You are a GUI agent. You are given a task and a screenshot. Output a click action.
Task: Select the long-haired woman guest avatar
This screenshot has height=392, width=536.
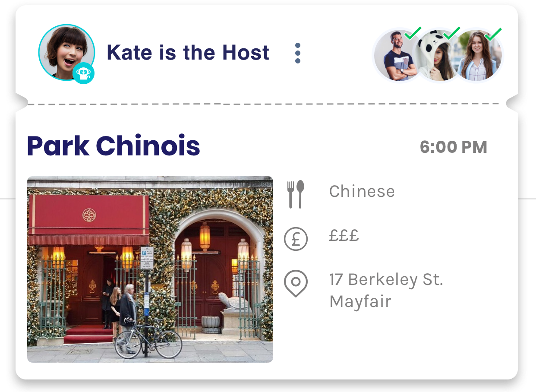point(477,55)
